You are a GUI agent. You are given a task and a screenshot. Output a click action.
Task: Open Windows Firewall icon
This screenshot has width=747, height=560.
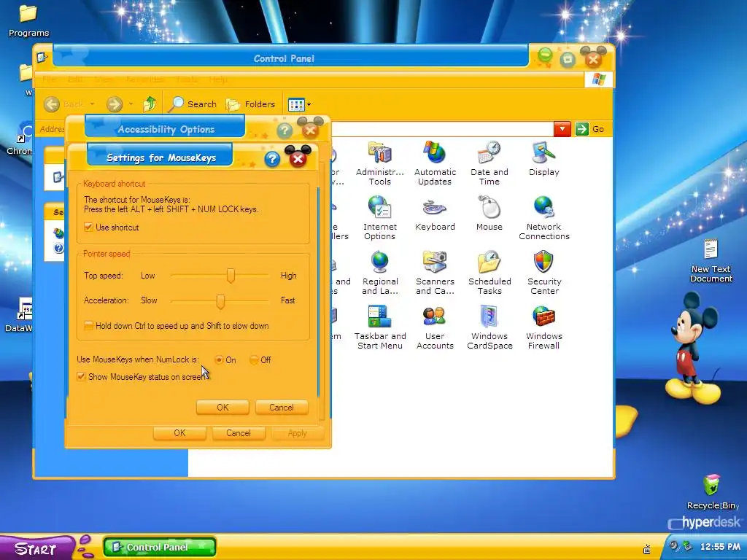(x=544, y=327)
